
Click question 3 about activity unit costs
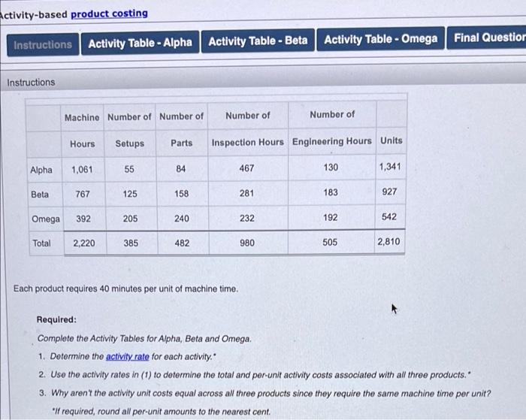click(265, 393)
